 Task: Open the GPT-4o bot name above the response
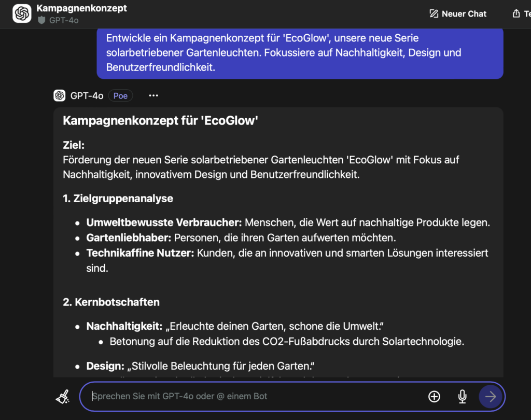(87, 95)
